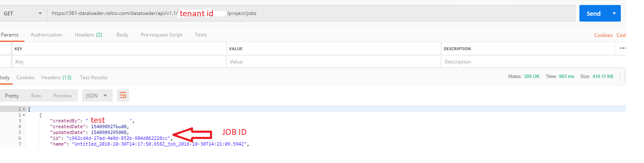Image resolution: width=644 pixels, height=163 pixels.
Task: Open the Pre-request Script tab
Action: [162, 35]
